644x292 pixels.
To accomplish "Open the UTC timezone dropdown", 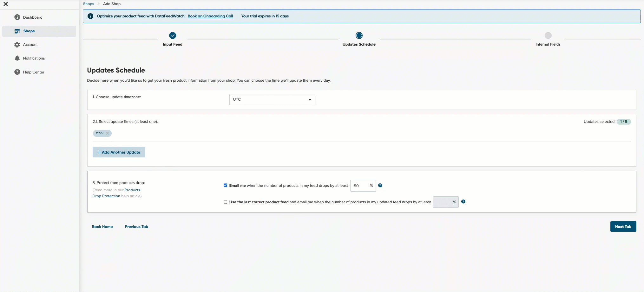I will tap(272, 99).
